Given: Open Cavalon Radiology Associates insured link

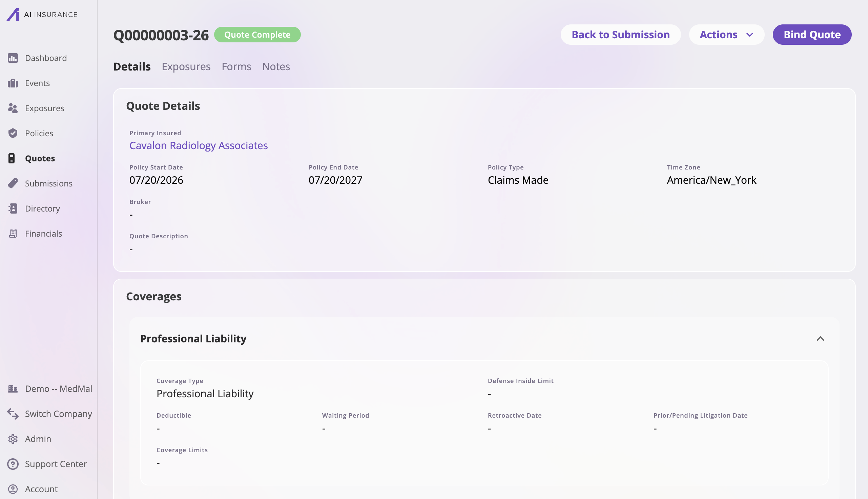Looking at the screenshot, I should (199, 145).
